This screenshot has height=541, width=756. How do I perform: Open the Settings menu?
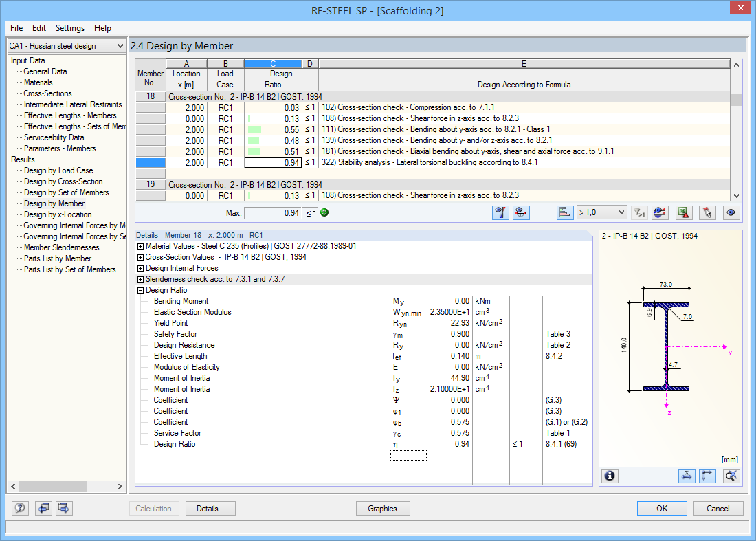69,28
